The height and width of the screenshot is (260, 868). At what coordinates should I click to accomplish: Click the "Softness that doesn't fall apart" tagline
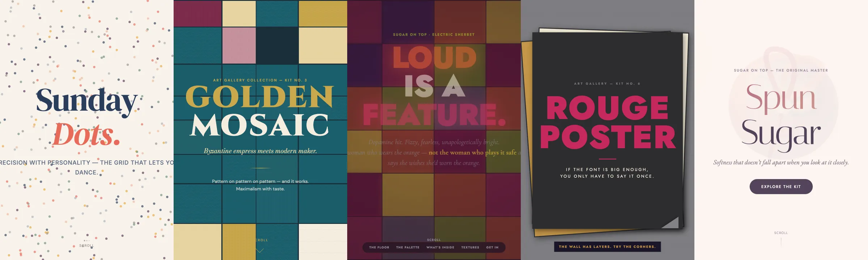pyautogui.click(x=781, y=162)
